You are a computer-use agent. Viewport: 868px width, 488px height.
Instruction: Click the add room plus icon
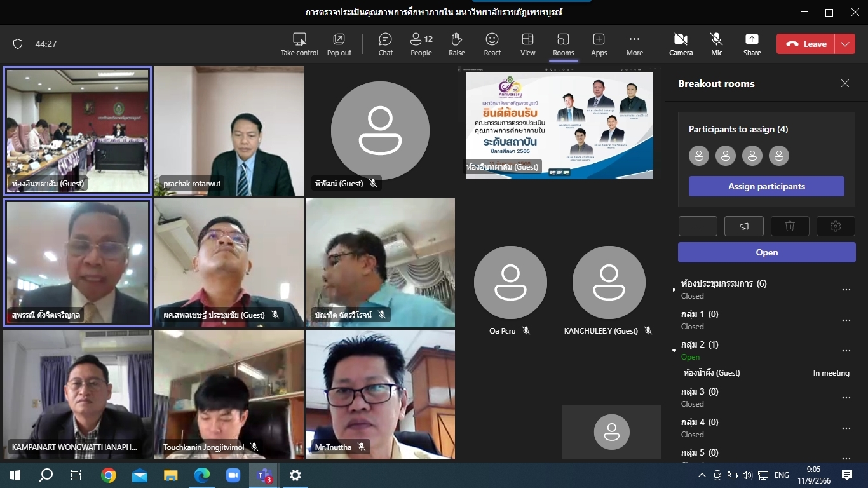coord(698,226)
